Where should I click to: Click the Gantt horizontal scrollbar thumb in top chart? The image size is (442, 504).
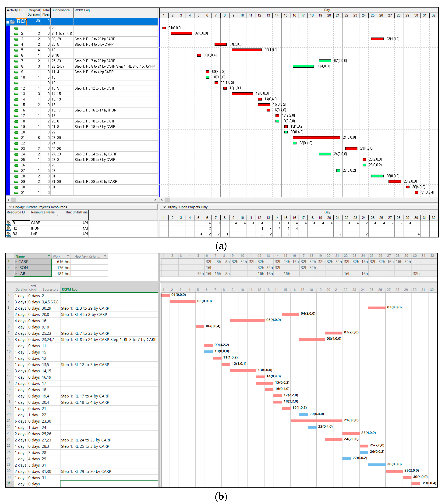[167, 200]
